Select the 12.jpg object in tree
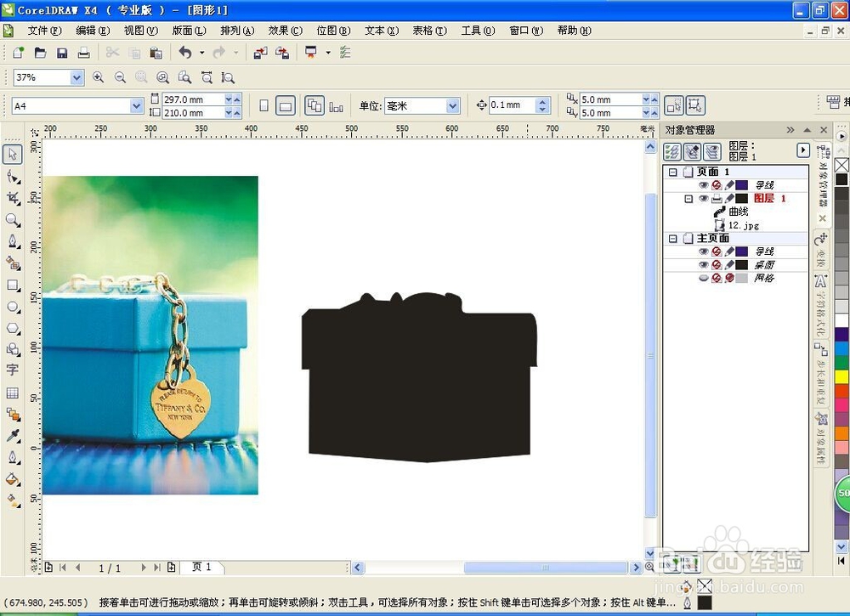 [x=743, y=225]
